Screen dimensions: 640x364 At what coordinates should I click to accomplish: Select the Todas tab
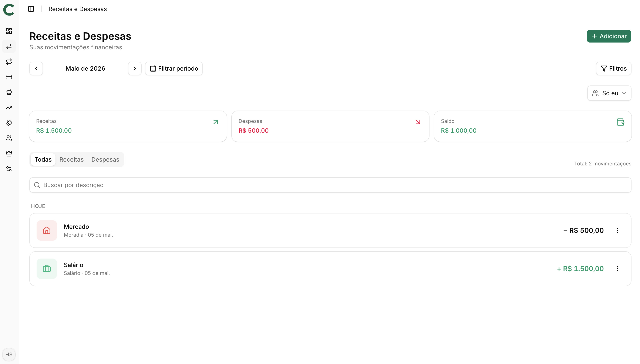(43, 159)
